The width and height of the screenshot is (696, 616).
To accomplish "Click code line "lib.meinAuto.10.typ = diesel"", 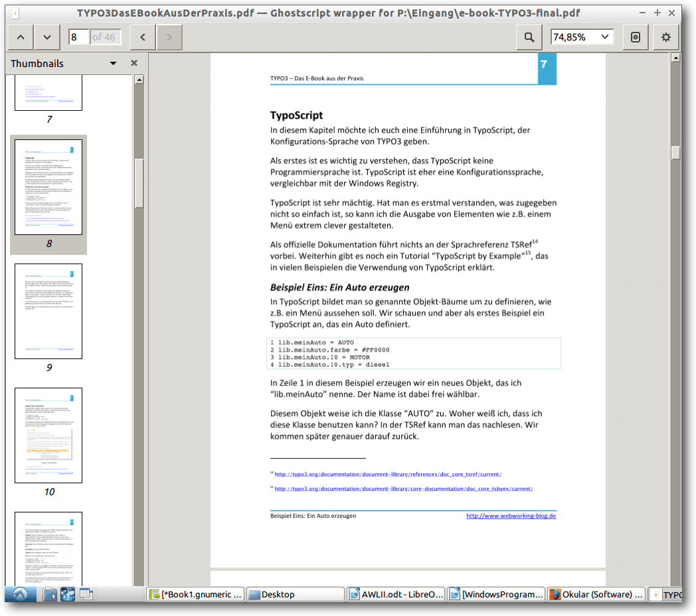I will (334, 365).
